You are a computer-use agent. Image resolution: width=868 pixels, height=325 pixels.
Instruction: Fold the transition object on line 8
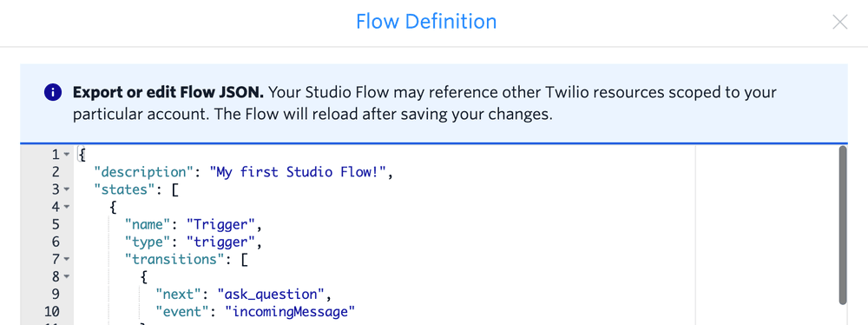[x=67, y=276]
